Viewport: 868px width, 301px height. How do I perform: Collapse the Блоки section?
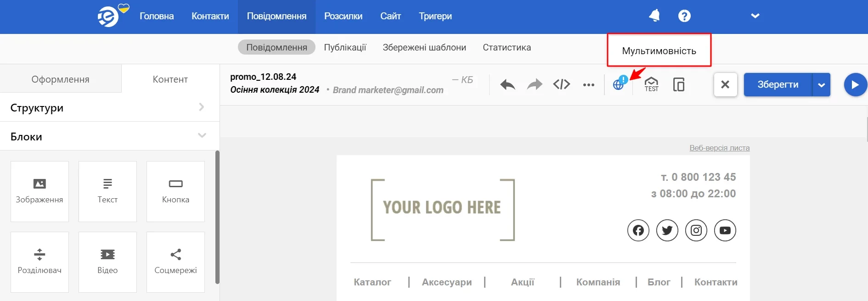click(110, 136)
